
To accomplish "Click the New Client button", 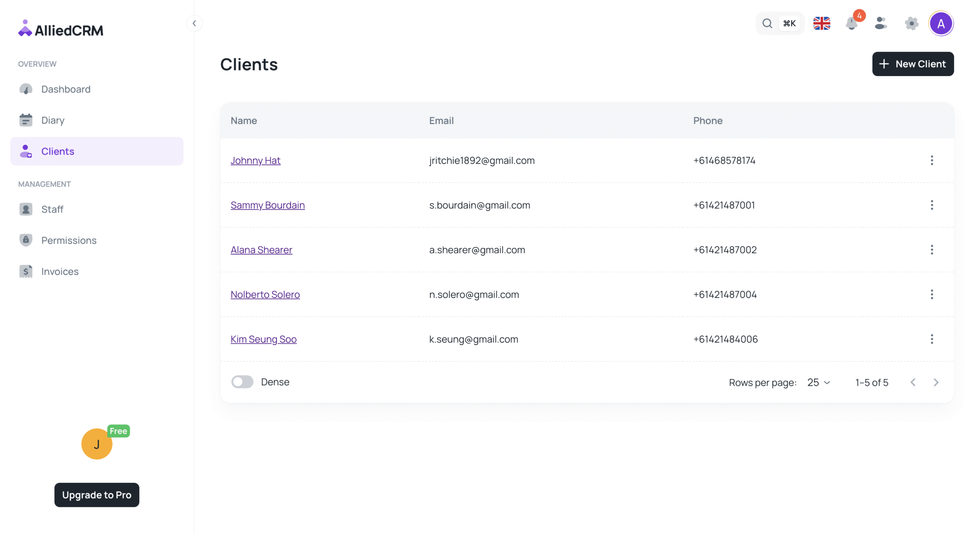I will point(913,64).
